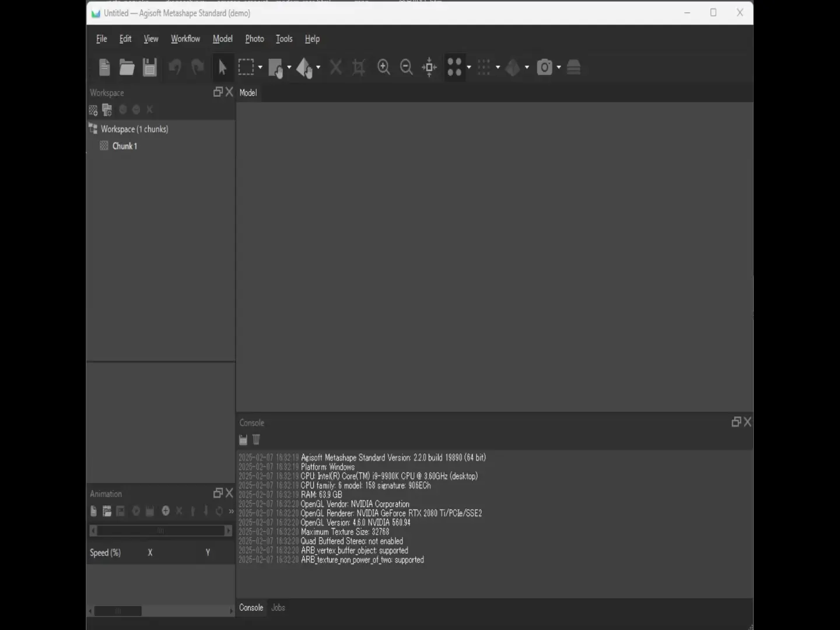Click the Speed (%) column header
This screenshot has width=840, height=630.
tap(106, 553)
